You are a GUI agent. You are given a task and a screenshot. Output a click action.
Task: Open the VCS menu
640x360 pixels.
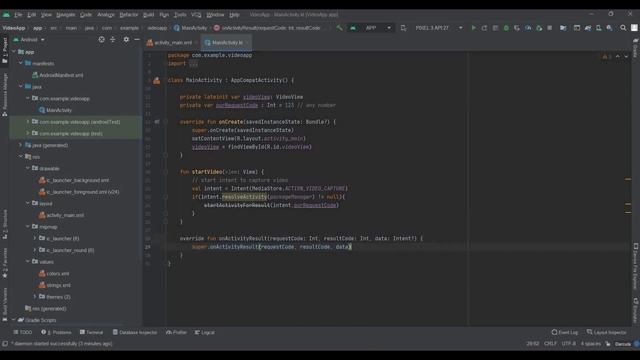(196, 15)
